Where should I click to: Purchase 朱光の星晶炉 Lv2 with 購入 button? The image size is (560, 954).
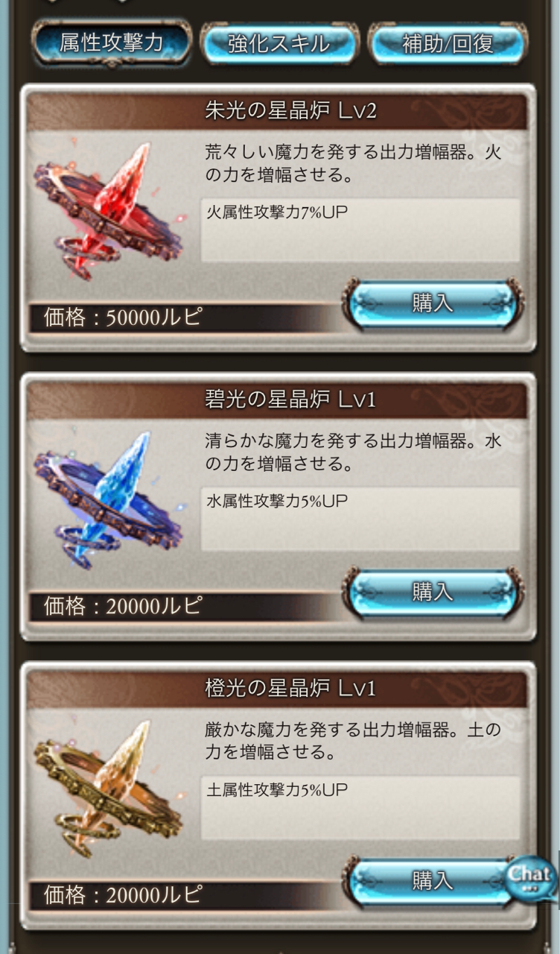433,304
